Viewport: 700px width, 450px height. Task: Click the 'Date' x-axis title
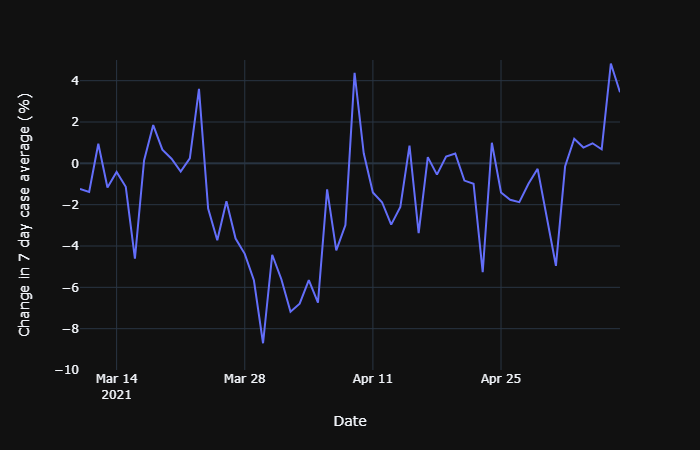point(350,421)
